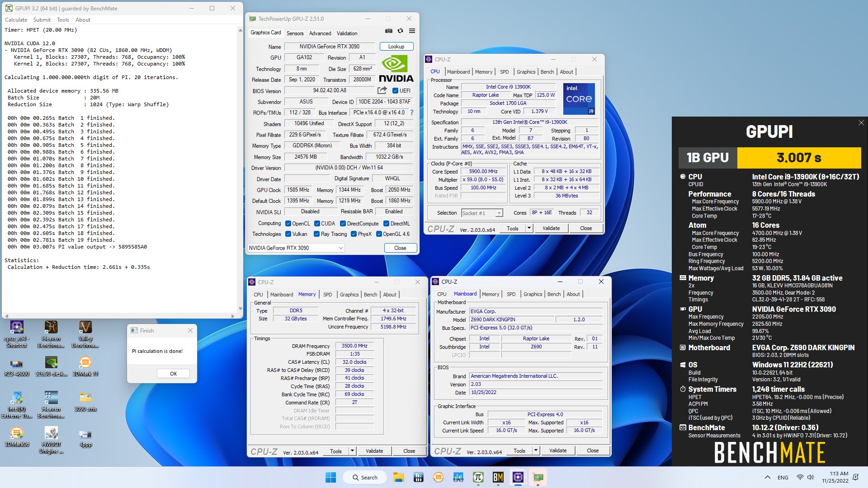Open the GPUPI taskbar icon

click(x=478, y=477)
